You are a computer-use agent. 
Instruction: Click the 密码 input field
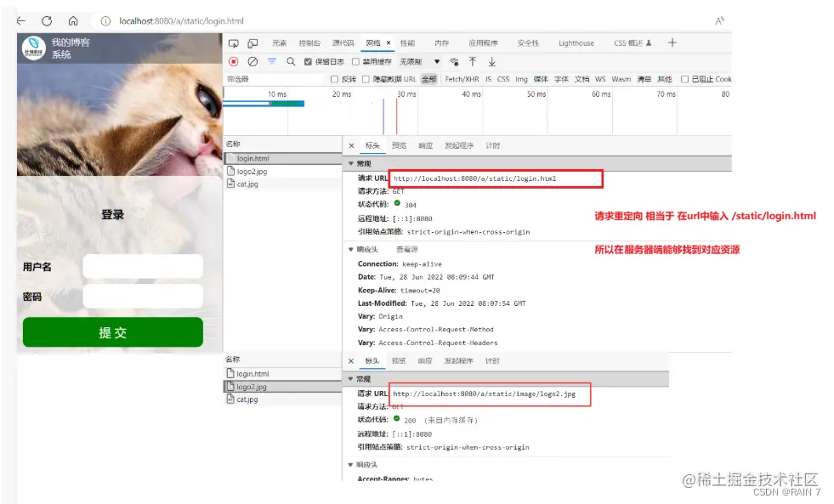(x=143, y=296)
